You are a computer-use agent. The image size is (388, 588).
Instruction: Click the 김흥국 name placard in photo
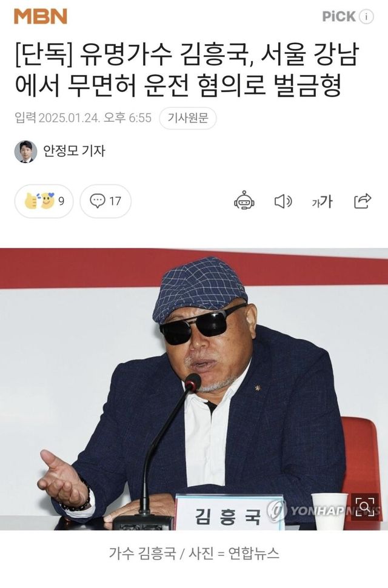point(229,513)
